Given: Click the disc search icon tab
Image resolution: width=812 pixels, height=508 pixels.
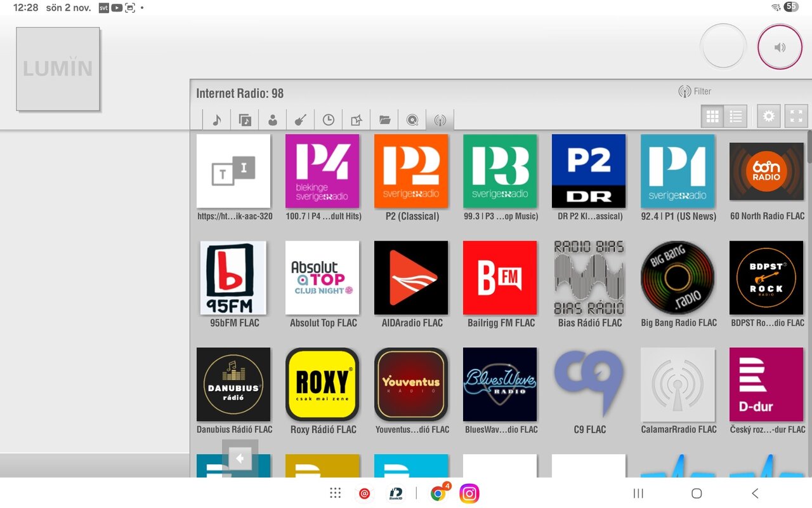Looking at the screenshot, I should (412, 119).
